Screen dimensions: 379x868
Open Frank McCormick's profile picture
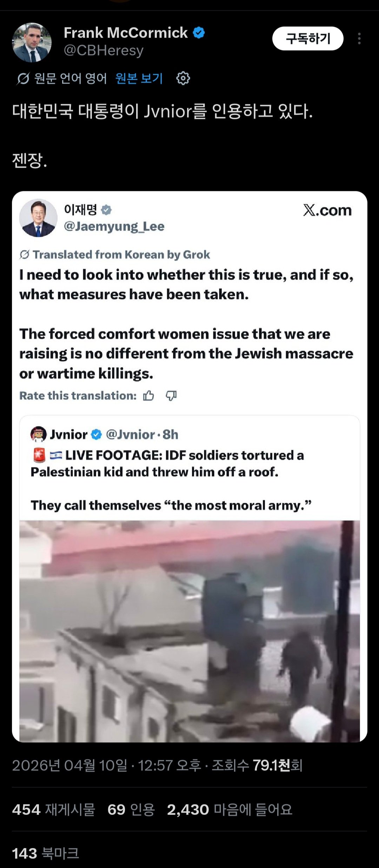coord(32,42)
